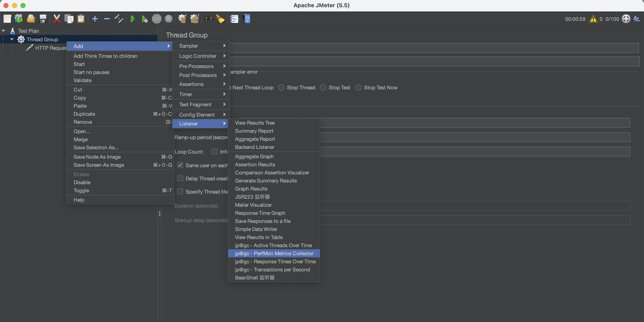
Task: Click the grey Stop sign toolbar icon
Action: point(157,19)
